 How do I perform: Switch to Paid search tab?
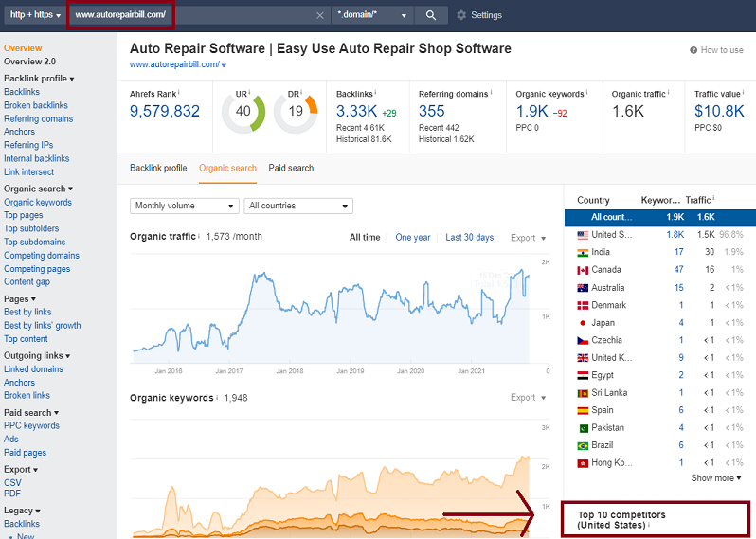(291, 168)
